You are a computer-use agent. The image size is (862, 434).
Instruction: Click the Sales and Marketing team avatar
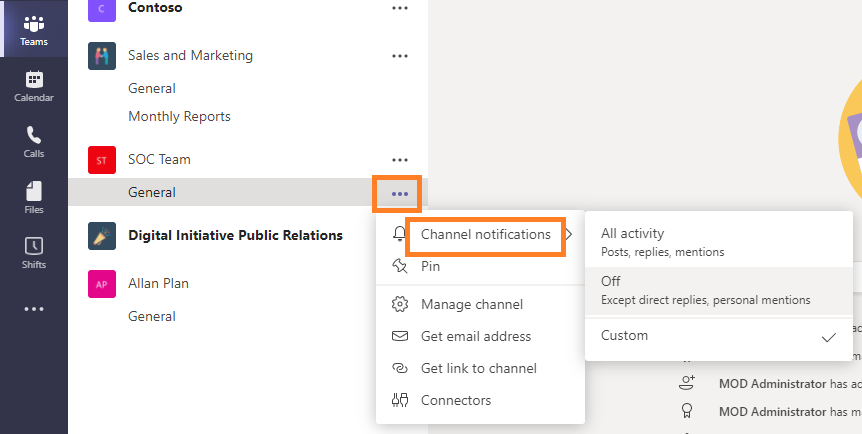(102, 56)
